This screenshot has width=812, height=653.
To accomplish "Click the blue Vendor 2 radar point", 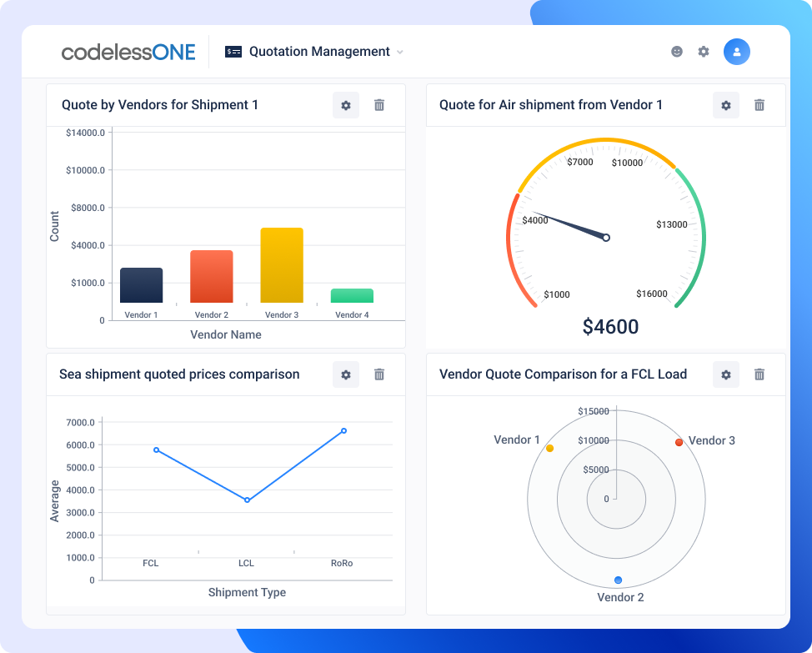I will tap(618, 580).
